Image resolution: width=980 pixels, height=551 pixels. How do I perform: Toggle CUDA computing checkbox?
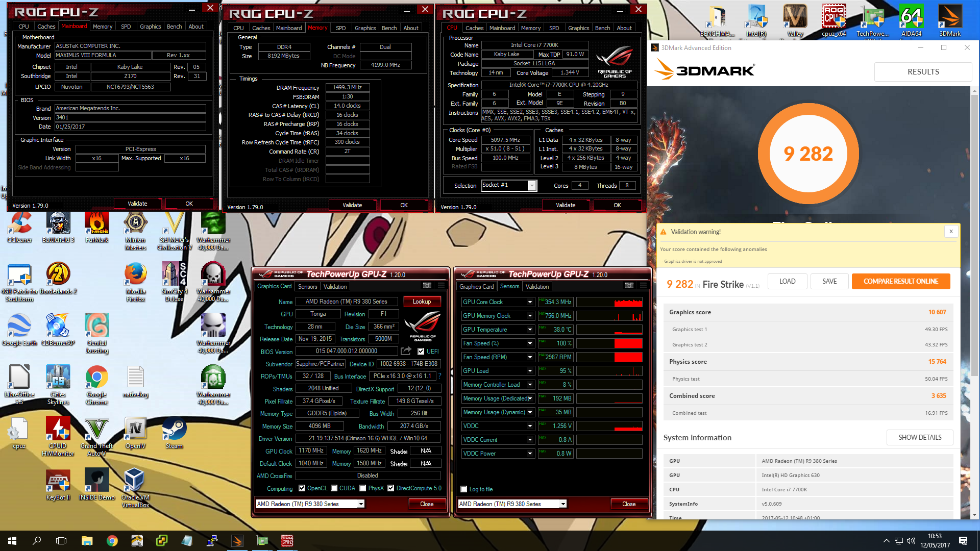pos(334,488)
